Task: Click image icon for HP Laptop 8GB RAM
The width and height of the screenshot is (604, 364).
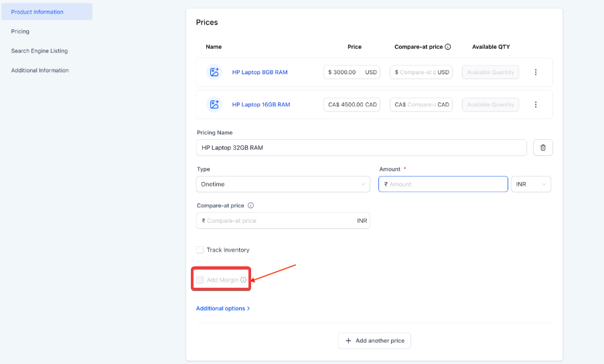Action: [x=214, y=72]
